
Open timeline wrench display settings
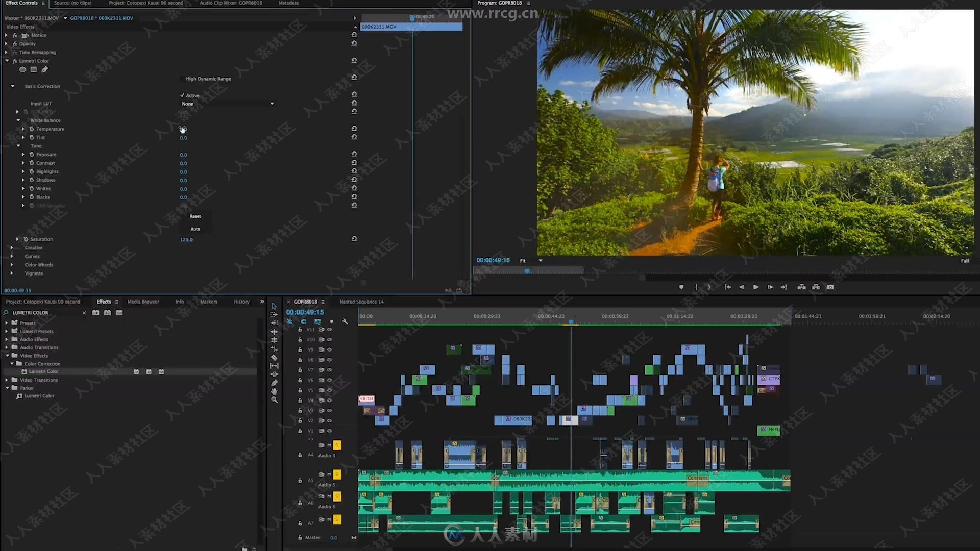(345, 322)
